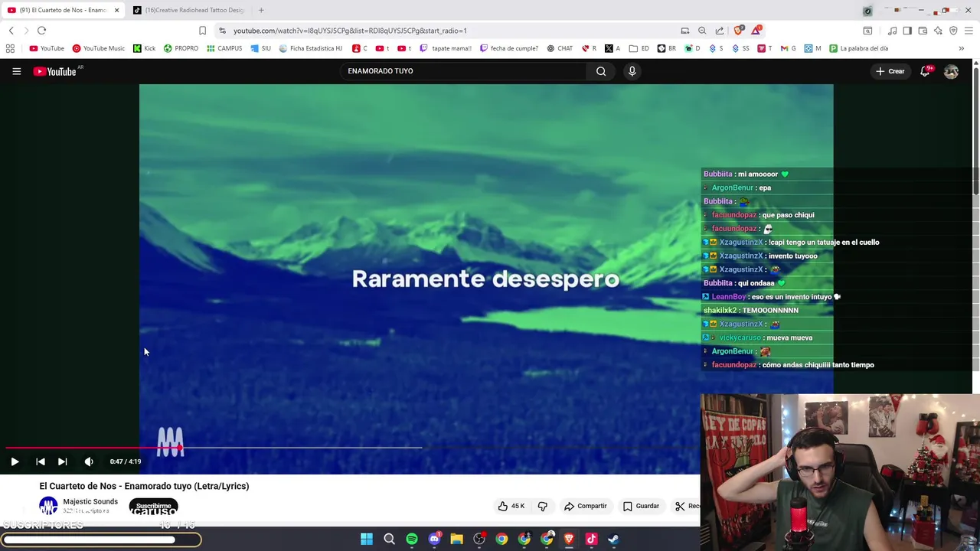This screenshot has height=551, width=980.
Task: Open the YouTube guide hamburger menu
Action: pyautogui.click(x=16, y=71)
